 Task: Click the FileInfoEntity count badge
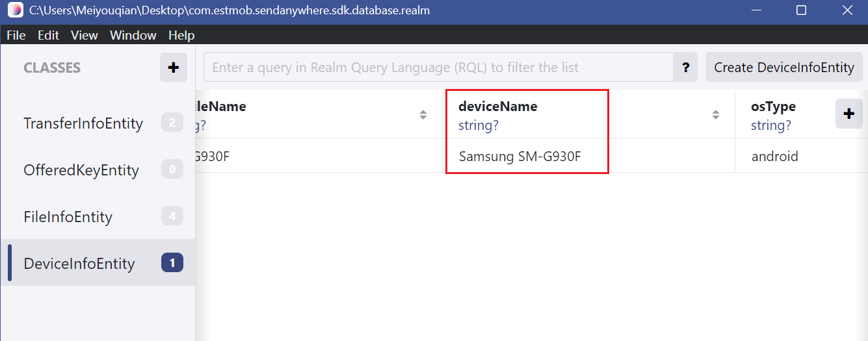pyautogui.click(x=172, y=216)
